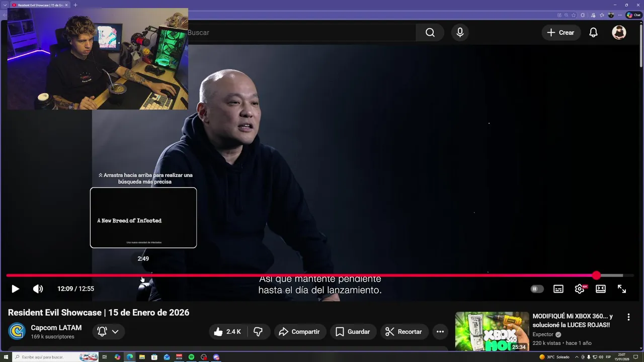Open the 30°C Soleado weather widget
The height and width of the screenshot is (362, 644).
pos(554,357)
